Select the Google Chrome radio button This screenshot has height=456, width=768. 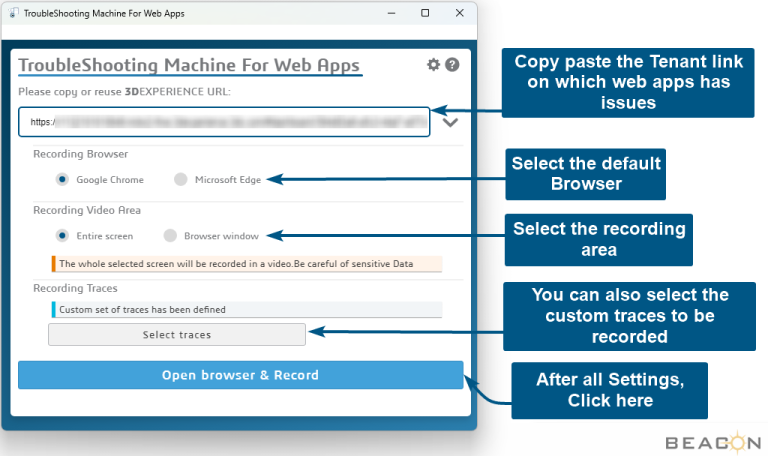(x=62, y=179)
